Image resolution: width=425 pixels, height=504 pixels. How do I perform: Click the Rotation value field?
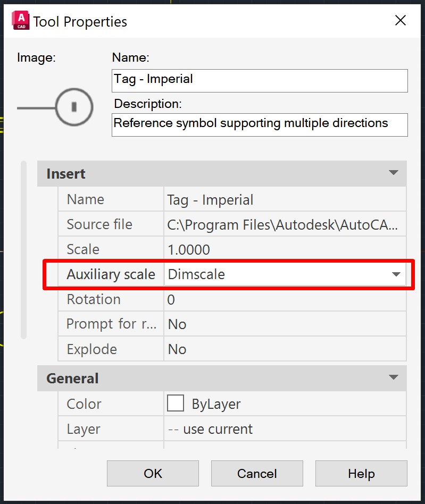[x=284, y=300]
